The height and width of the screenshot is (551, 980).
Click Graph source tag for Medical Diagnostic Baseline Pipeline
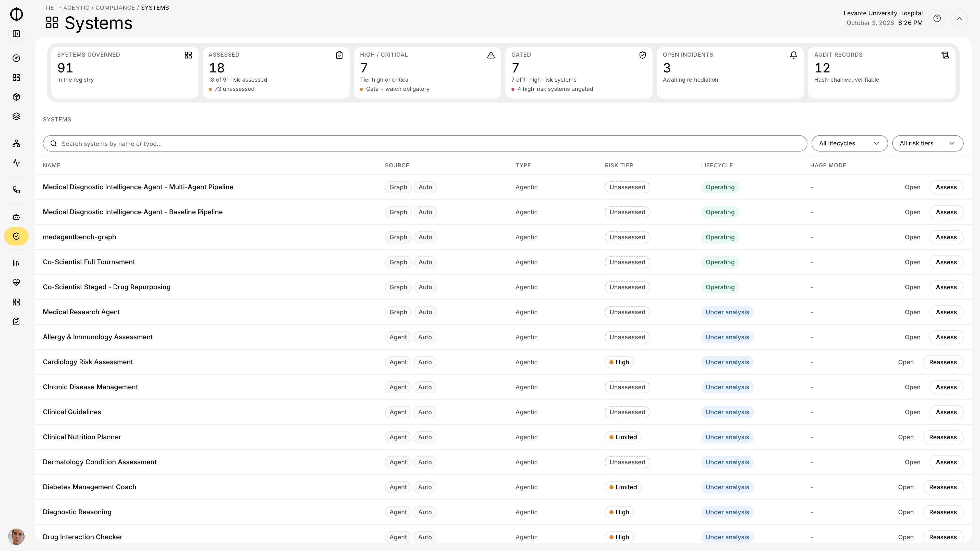(398, 212)
